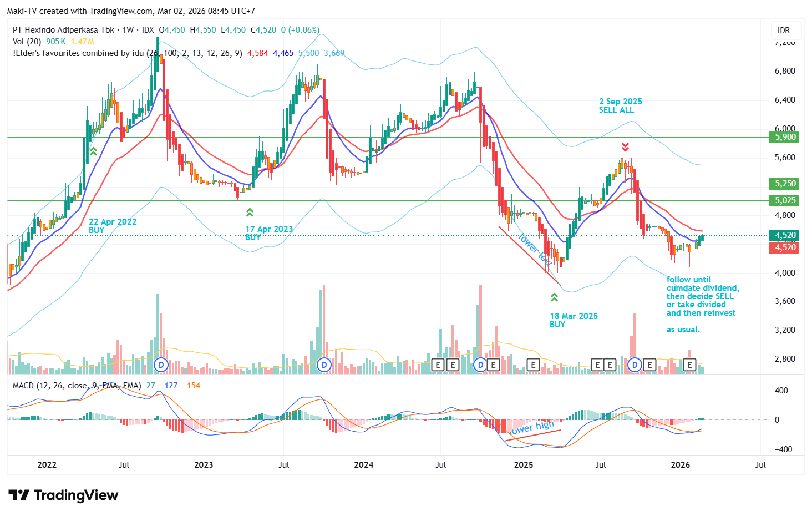Click the 4,000 price axis label
The image size is (812, 516).
tap(785, 273)
